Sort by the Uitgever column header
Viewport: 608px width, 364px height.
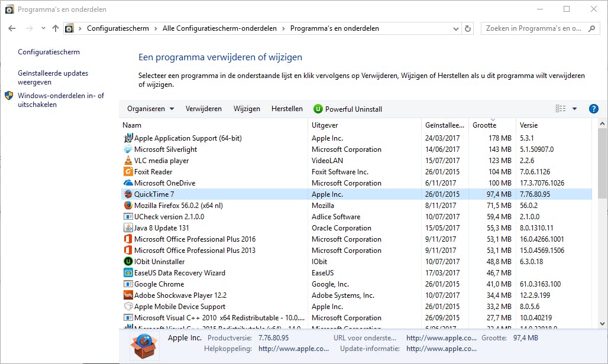364,125
